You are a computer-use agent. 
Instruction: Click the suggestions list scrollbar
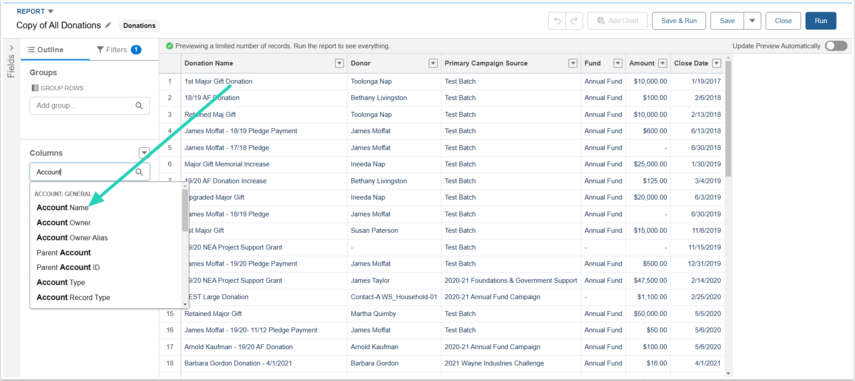[185, 210]
